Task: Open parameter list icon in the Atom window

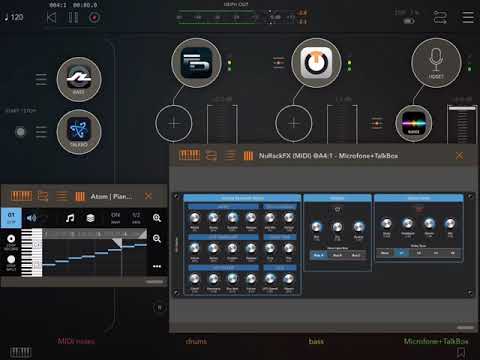Action: (62, 196)
